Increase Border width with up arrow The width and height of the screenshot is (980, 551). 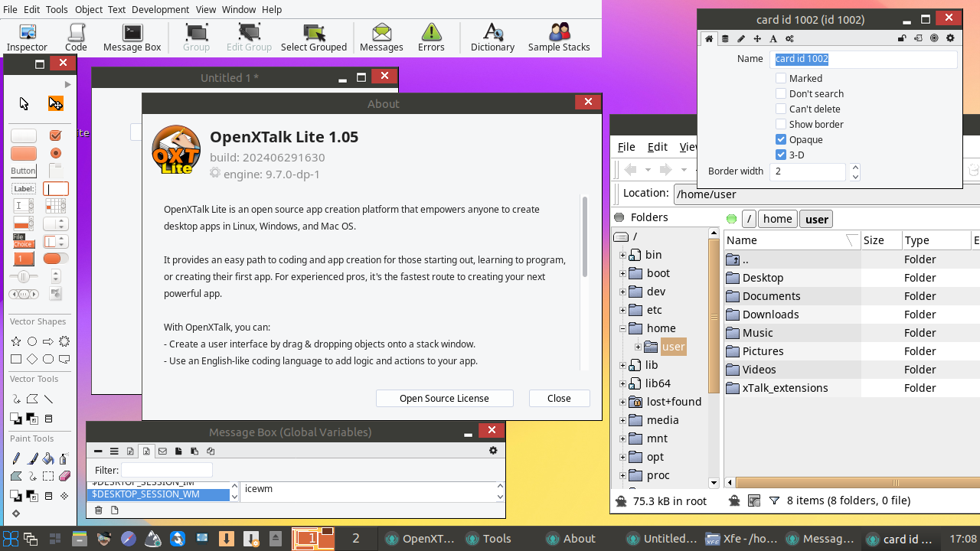(855, 167)
